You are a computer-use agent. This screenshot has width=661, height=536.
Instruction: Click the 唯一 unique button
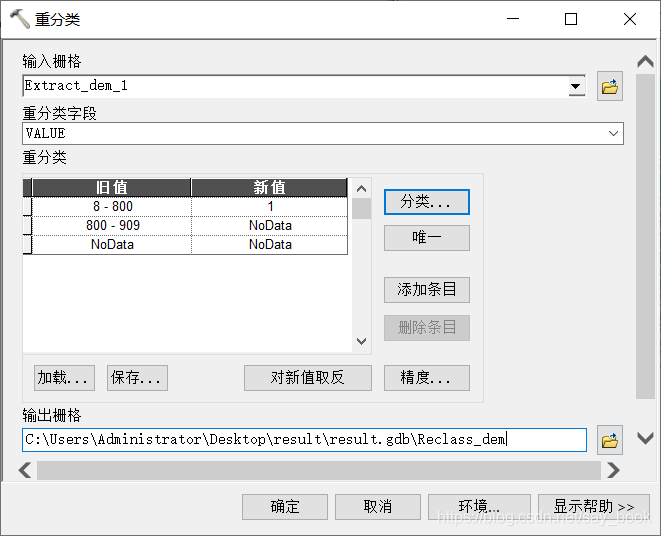point(427,238)
